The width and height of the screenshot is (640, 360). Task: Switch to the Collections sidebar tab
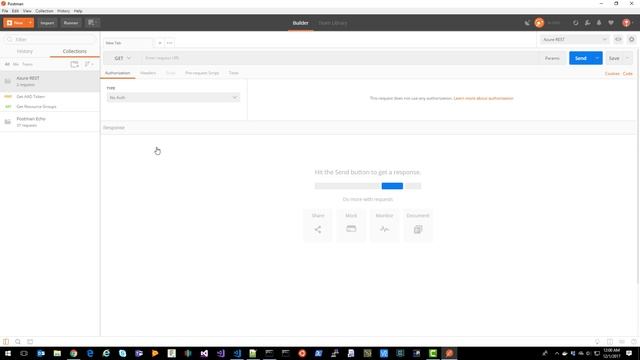(x=75, y=51)
